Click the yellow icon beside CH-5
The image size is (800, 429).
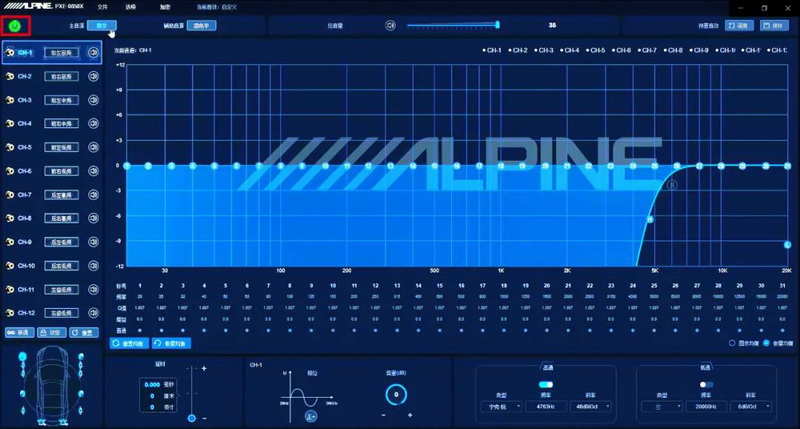point(10,147)
